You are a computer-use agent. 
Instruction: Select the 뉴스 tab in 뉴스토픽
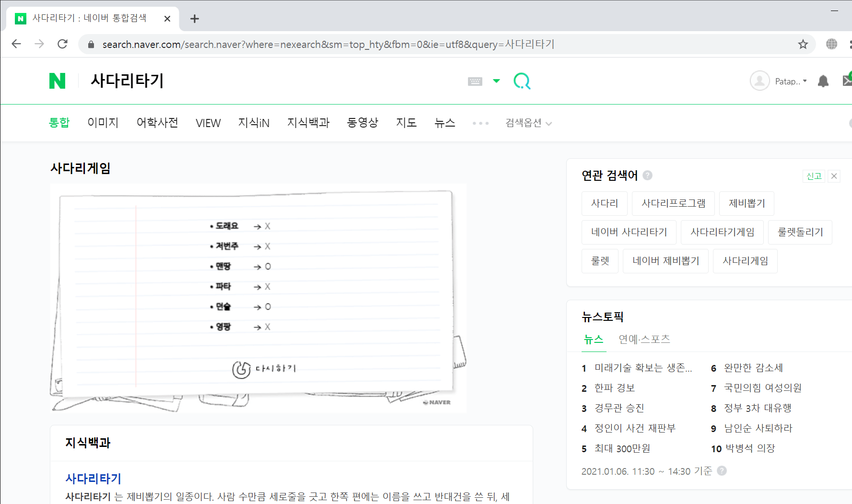(x=594, y=339)
